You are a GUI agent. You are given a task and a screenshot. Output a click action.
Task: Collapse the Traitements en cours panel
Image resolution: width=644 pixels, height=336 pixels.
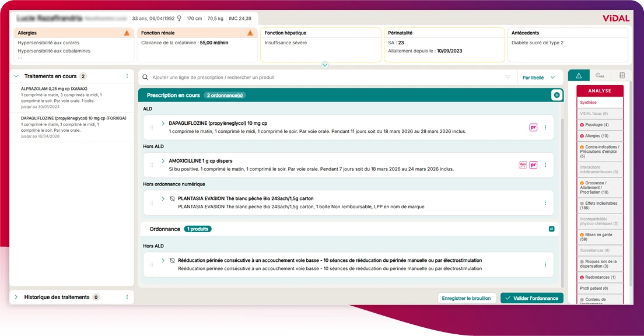pos(16,76)
